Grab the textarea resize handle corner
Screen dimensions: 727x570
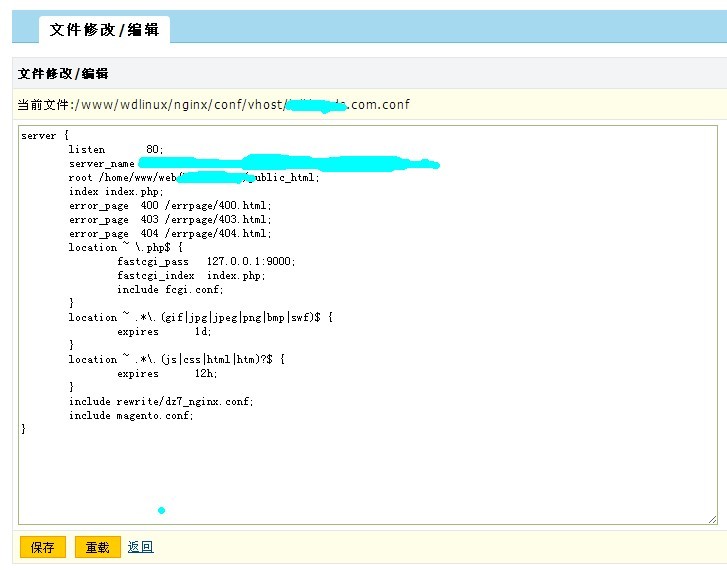(712, 519)
